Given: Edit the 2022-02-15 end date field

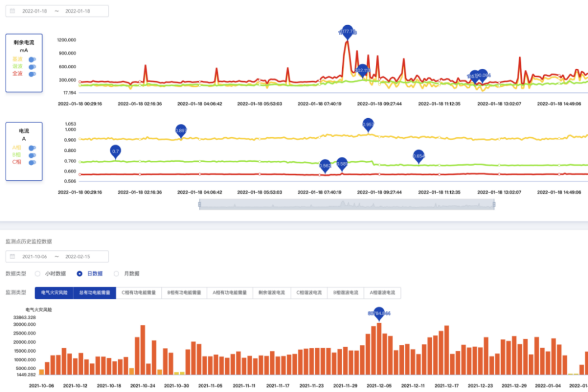Looking at the screenshot, I should tap(78, 256).
